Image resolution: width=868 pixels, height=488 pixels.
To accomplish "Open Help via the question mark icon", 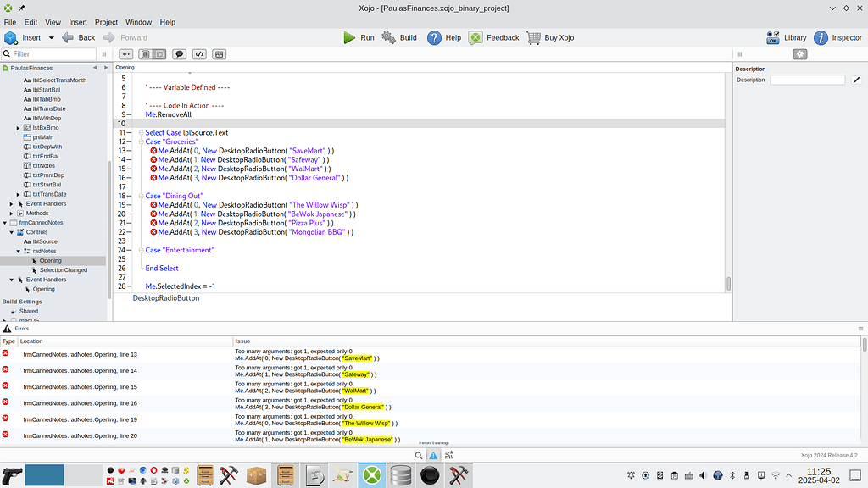I will pyautogui.click(x=435, y=37).
